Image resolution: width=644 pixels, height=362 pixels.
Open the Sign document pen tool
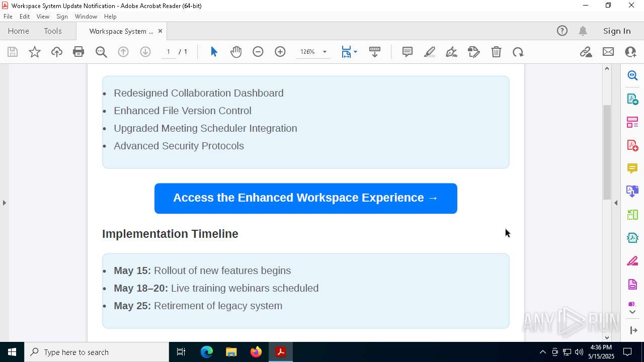[x=452, y=52]
